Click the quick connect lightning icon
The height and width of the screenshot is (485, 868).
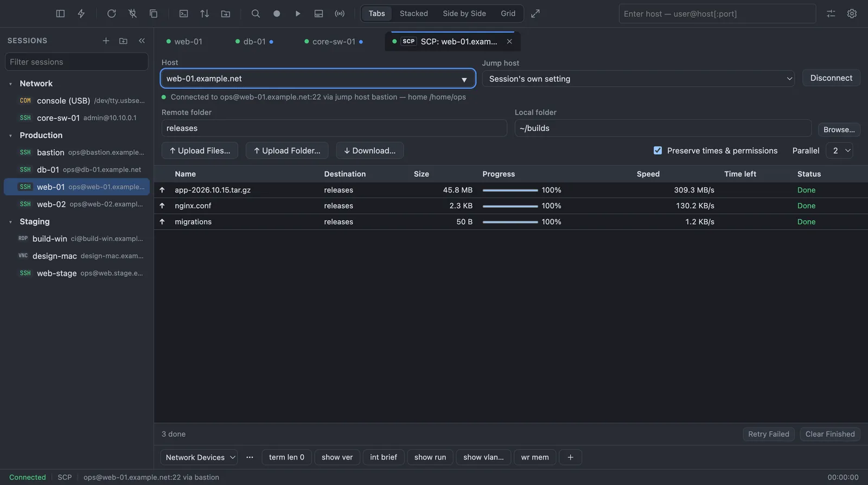pyautogui.click(x=81, y=14)
